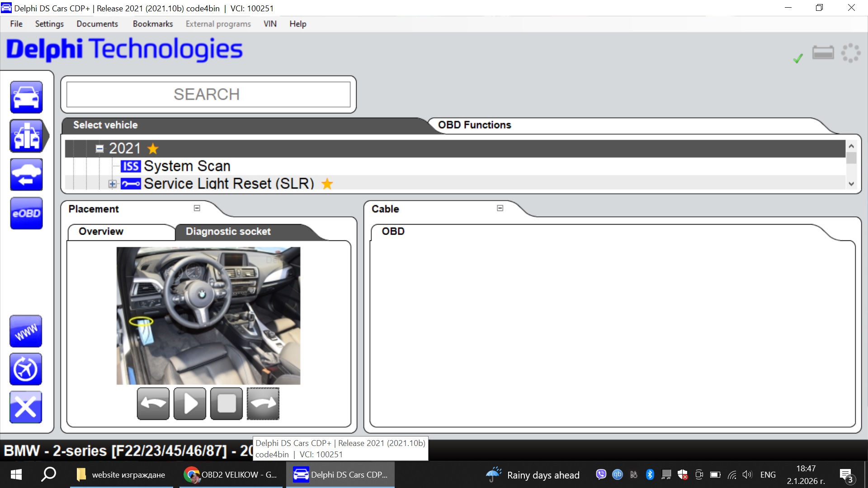This screenshot has height=488, width=868.
Task: Click the battery voltage status icon
Action: 823,53
